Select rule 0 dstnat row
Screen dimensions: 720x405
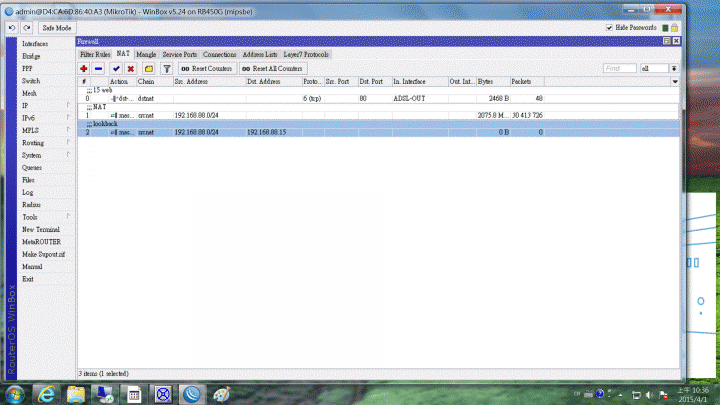pos(378,98)
